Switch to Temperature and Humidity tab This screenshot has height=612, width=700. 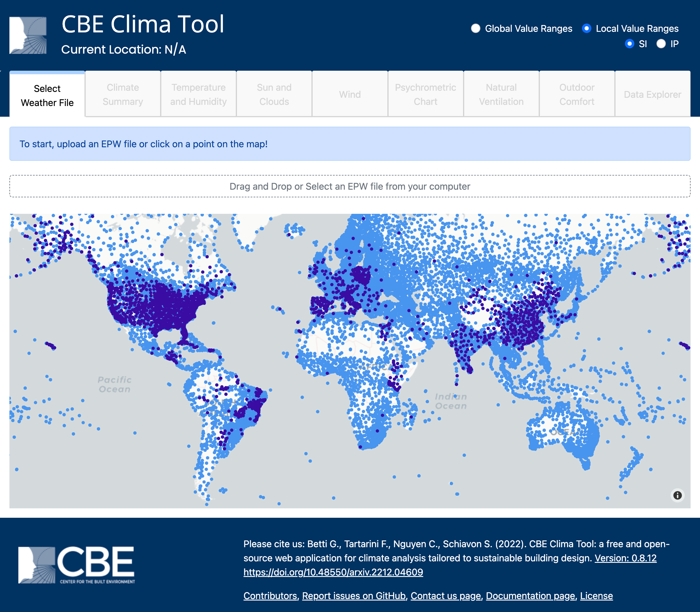pos(198,94)
